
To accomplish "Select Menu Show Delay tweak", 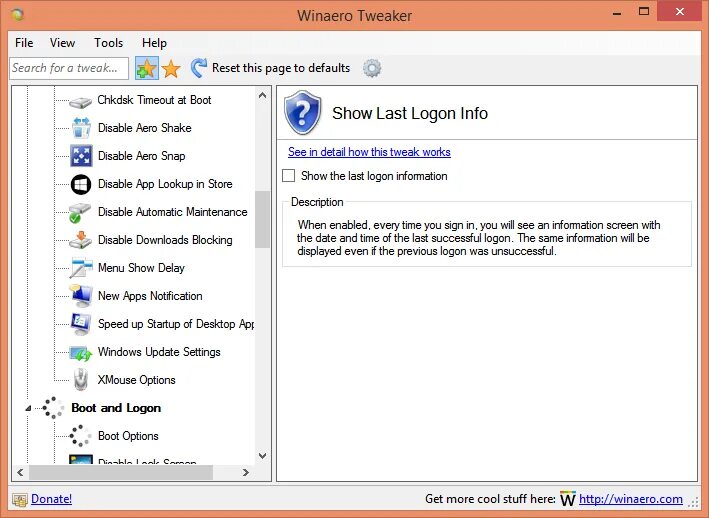I will (x=141, y=268).
